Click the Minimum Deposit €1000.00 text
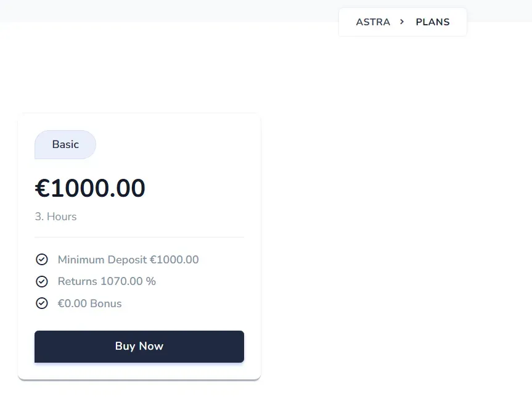 [x=128, y=259]
